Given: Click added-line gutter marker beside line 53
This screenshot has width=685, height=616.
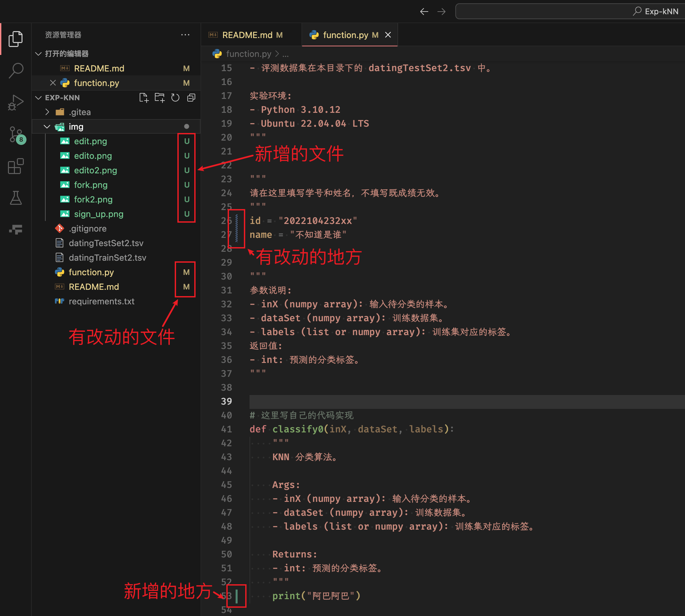Looking at the screenshot, I should (237, 596).
